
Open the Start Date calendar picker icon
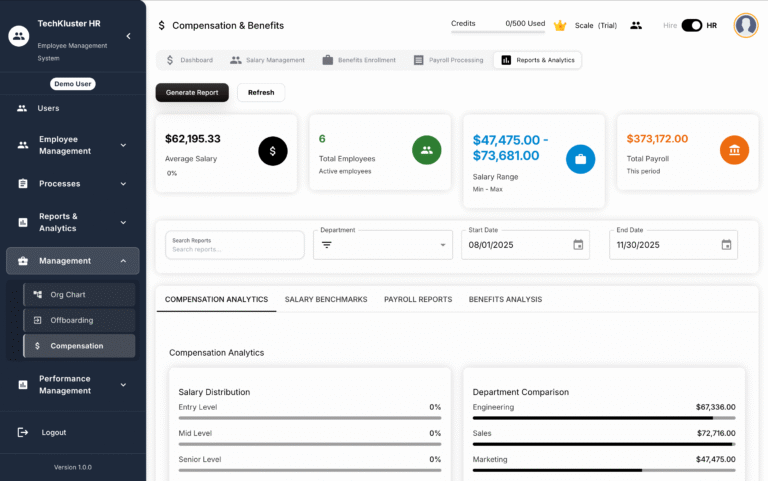pos(578,245)
